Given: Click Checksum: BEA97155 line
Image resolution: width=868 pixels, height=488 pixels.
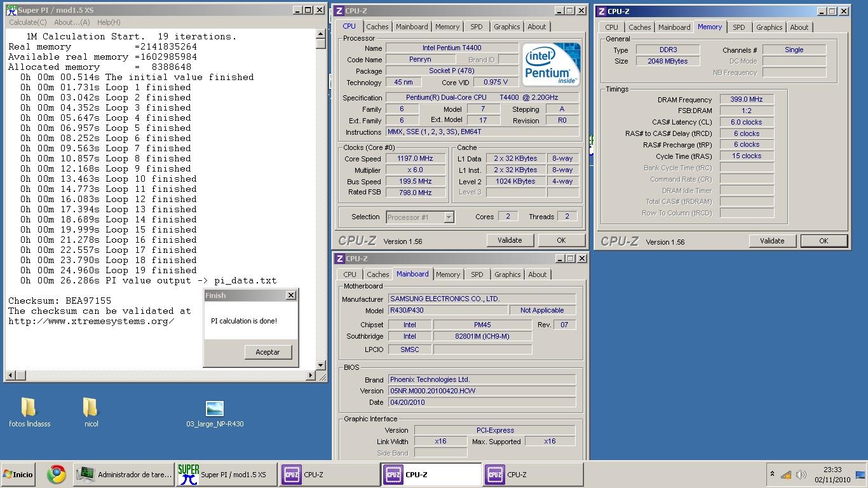Looking at the screenshot, I should 60,301.
